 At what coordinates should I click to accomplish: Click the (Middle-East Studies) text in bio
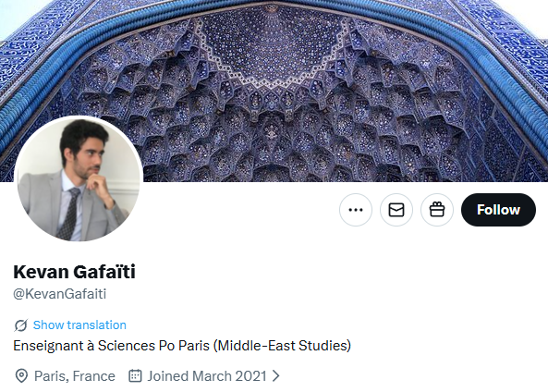point(282,346)
